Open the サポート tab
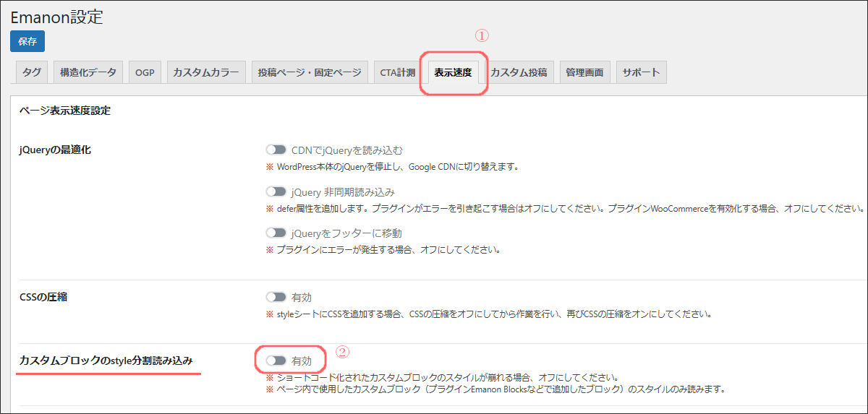Screen dimensions: 868x414 [x=641, y=72]
